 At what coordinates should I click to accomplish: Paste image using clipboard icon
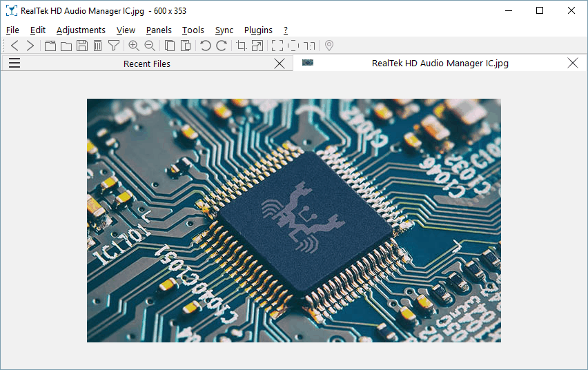(x=186, y=46)
